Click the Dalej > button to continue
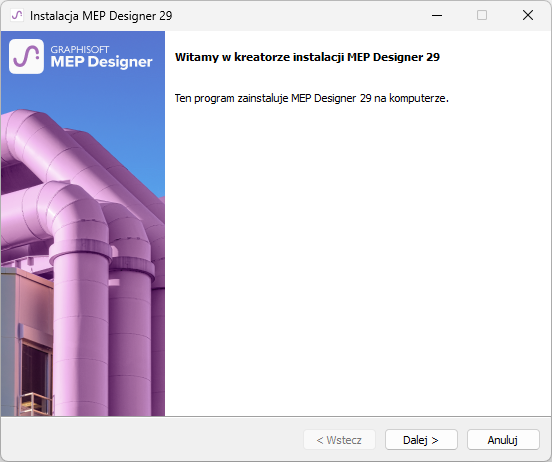552x462 pixels. 421,439
